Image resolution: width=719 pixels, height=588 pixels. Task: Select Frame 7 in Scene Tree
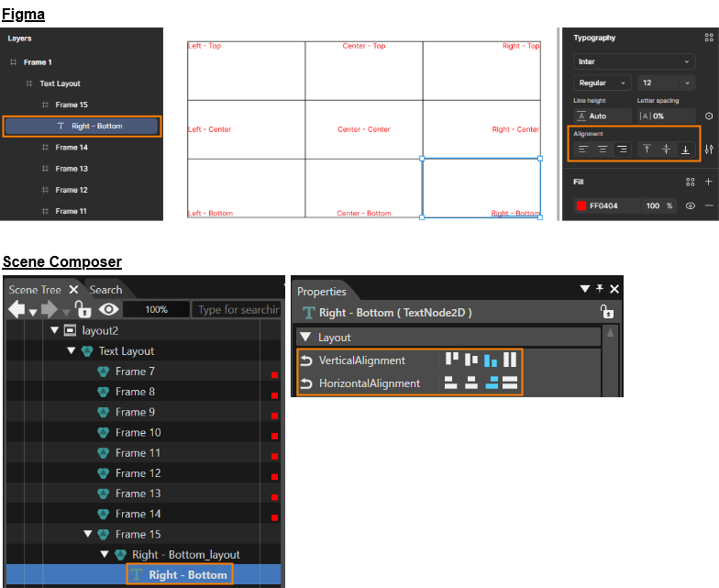click(x=135, y=372)
